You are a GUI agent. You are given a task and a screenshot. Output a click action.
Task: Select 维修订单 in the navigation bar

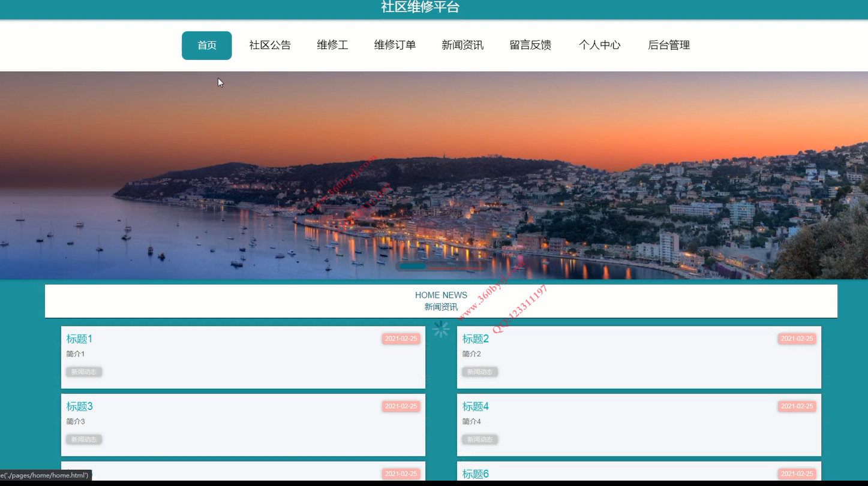tap(395, 46)
